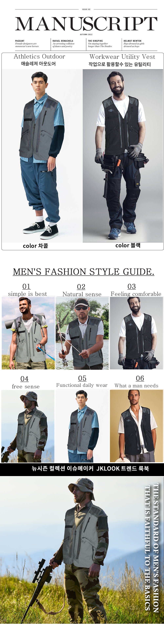Image resolution: width=164 pixels, height=644 pixels.
Task: Click the Workwear Utility Vest title text
Action: point(122,57)
